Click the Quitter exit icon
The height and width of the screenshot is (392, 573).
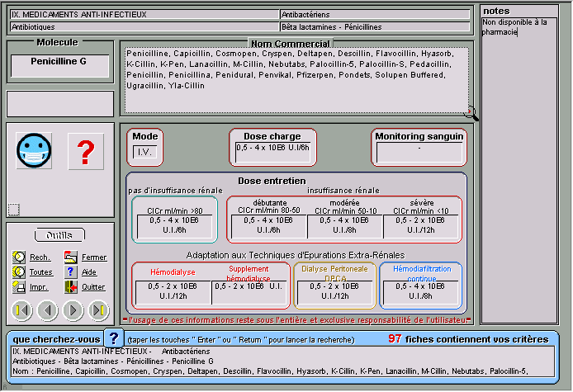pyautogui.click(x=71, y=287)
